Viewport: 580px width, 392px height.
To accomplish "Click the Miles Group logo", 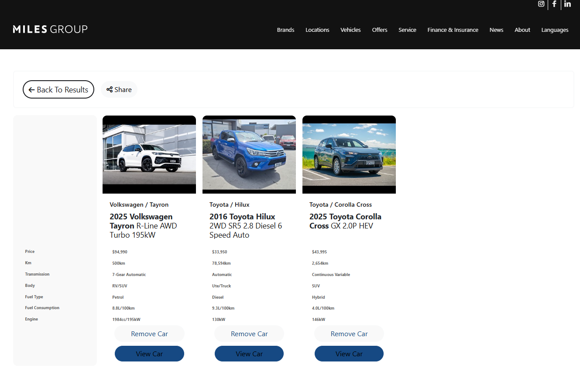I will [x=50, y=29].
